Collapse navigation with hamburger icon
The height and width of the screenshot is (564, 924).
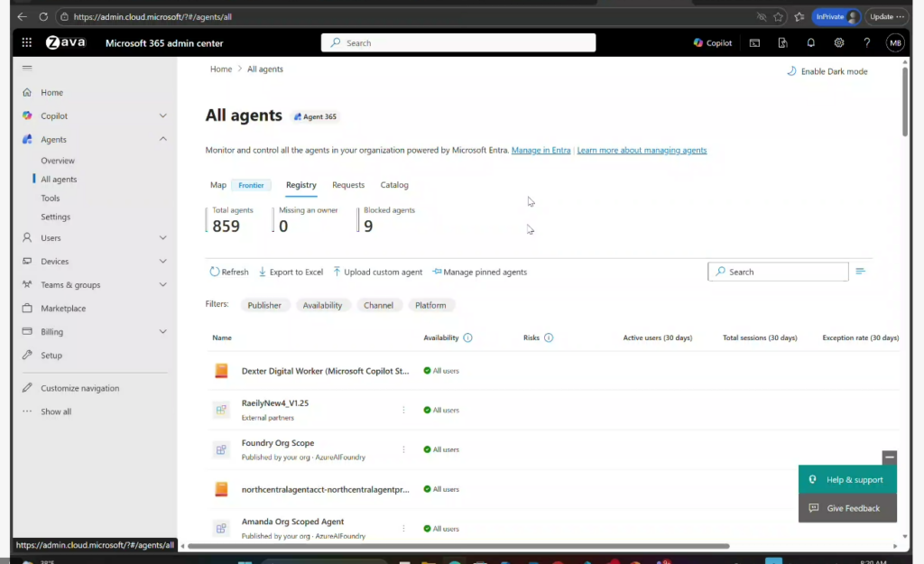(x=27, y=69)
